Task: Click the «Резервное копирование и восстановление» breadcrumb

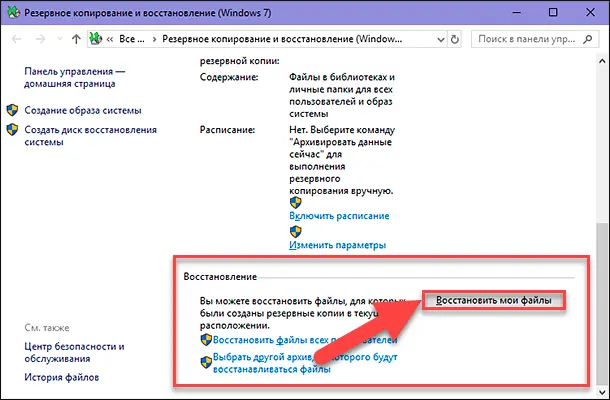Action: (x=282, y=39)
